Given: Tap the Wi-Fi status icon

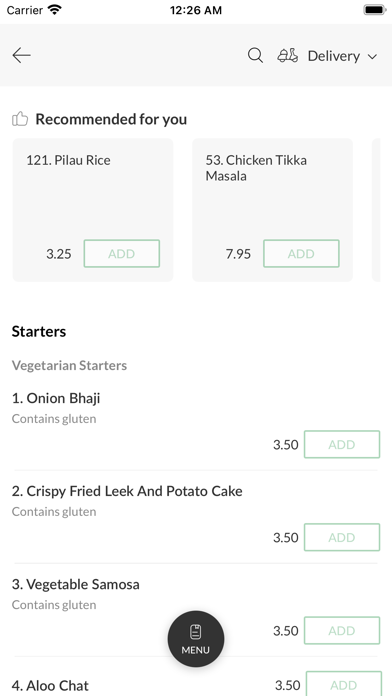Looking at the screenshot, I should 55,10.
